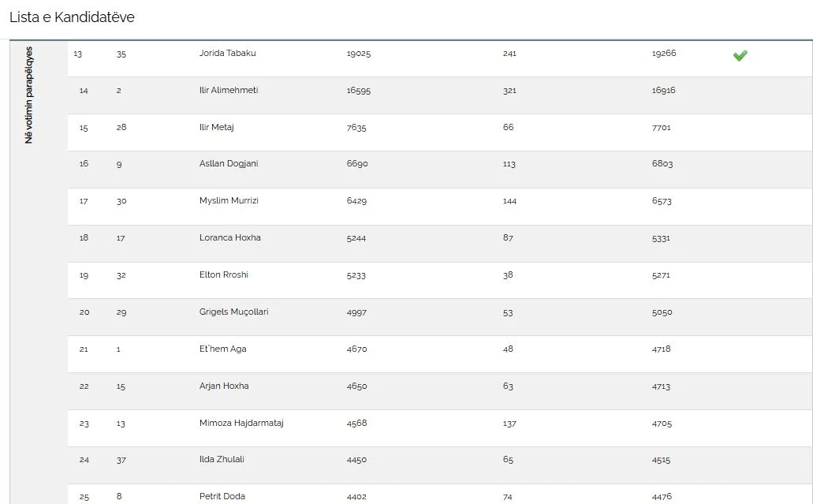The width and height of the screenshot is (813, 504).
Task: Select candidate name Jorida Tabaku
Action: pyautogui.click(x=227, y=54)
